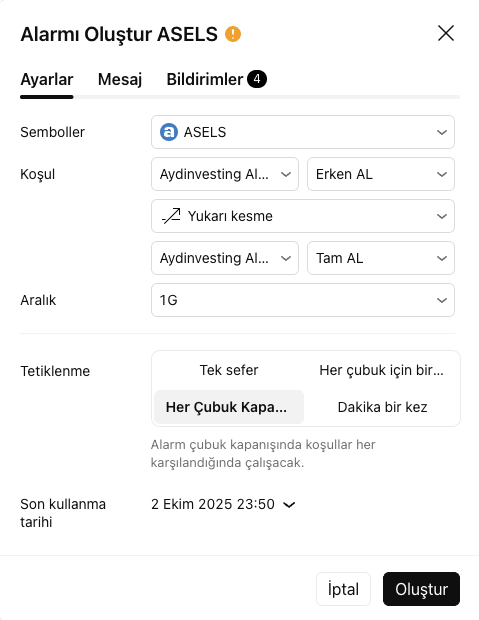Open the Erken AL dropdown
Viewport: 479px width, 620px height.
point(381,174)
